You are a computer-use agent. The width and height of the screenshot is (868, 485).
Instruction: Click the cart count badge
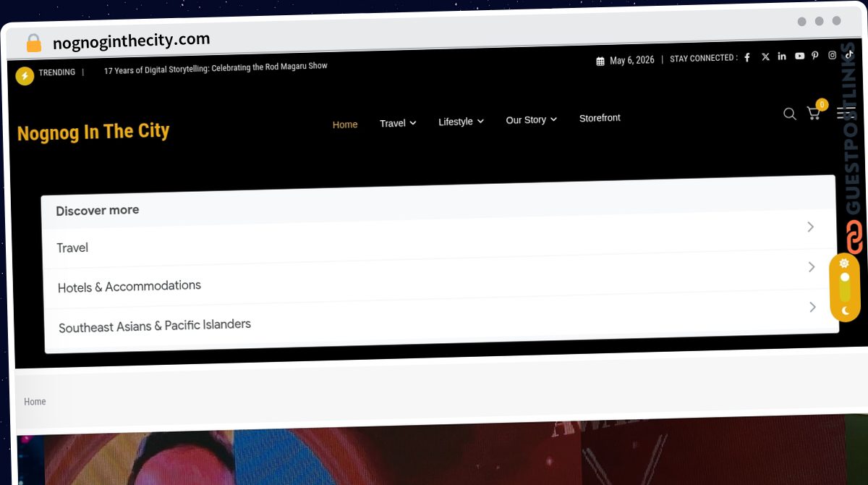(821, 105)
